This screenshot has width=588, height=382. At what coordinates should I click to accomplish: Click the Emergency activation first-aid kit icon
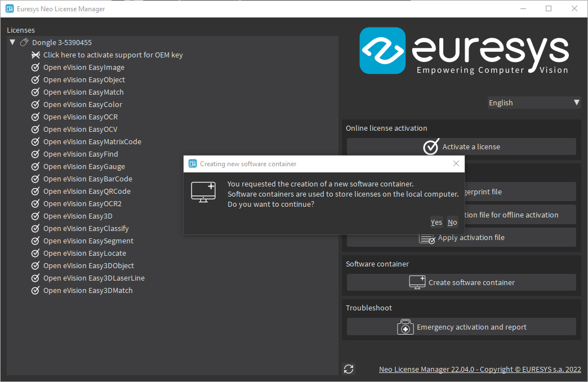[x=406, y=327]
